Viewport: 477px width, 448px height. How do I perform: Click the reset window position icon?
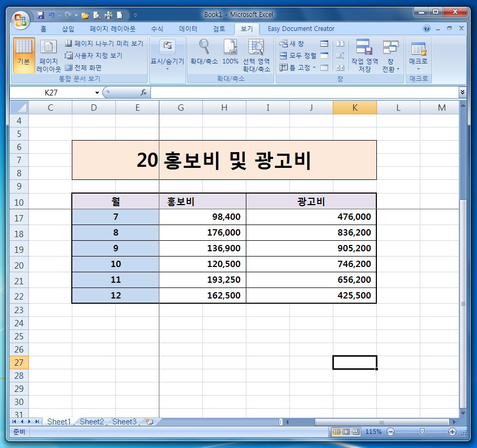(x=340, y=68)
